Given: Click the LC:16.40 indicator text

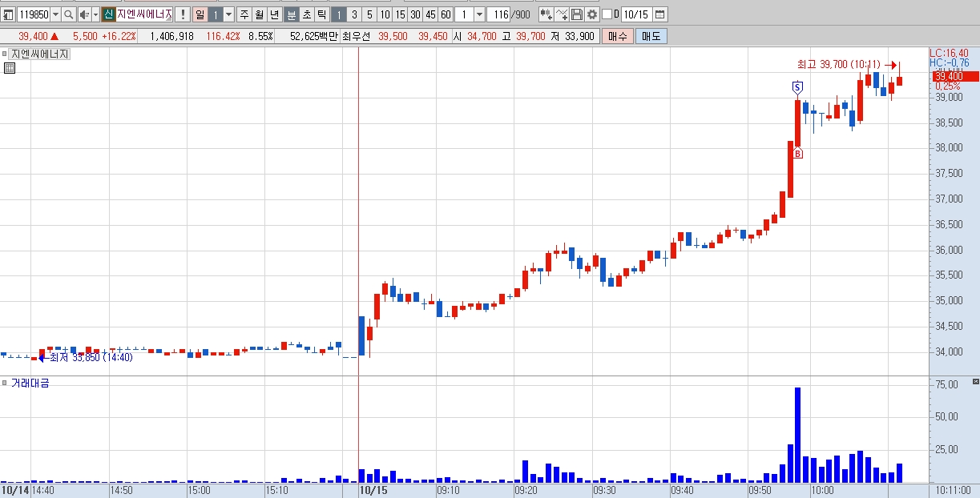Looking at the screenshot, I should 949,53.
